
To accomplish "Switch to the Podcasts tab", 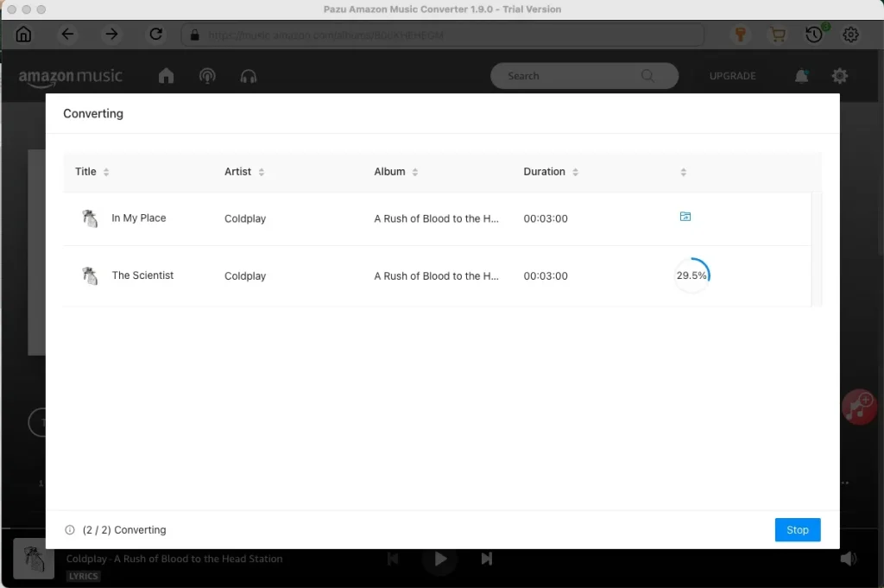I will point(207,76).
